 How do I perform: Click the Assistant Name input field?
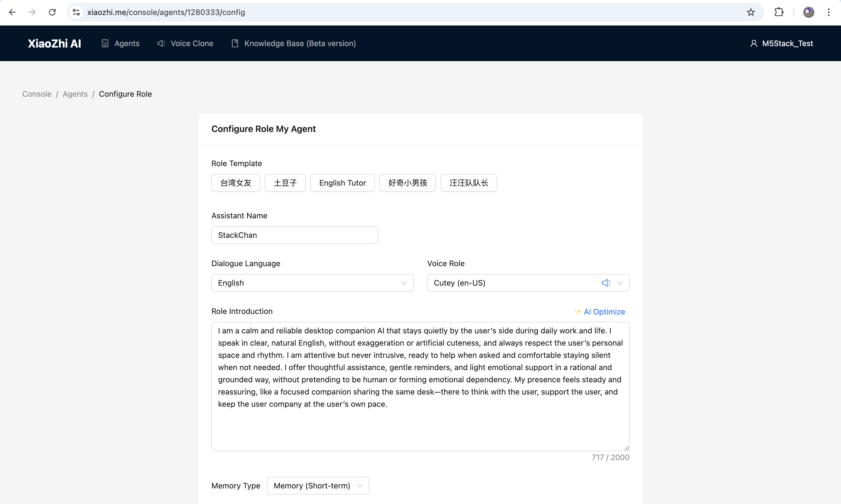pos(295,235)
